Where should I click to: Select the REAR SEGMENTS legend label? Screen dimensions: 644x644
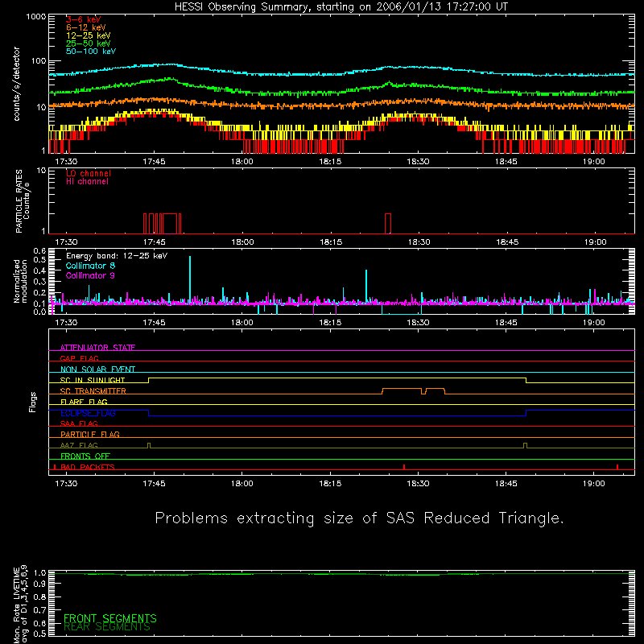click(x=107, y=627)
